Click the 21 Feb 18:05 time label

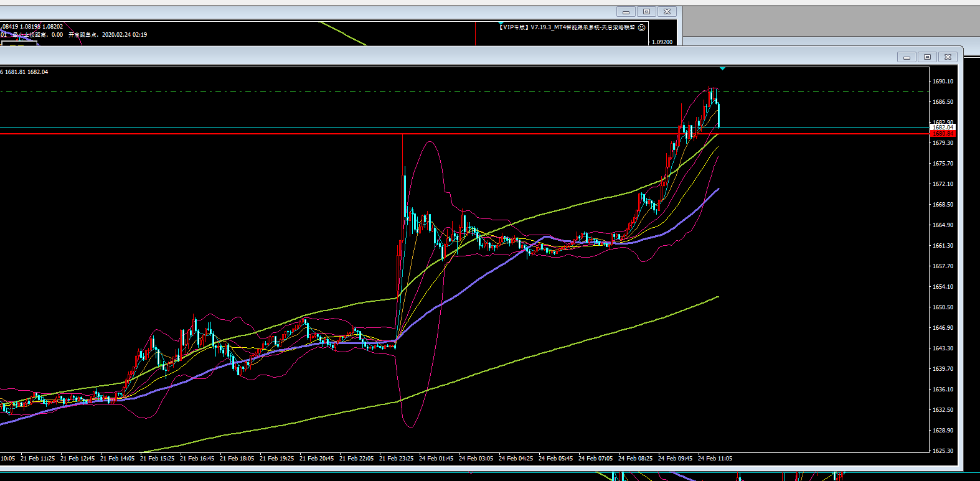click(x=237, y=459)
